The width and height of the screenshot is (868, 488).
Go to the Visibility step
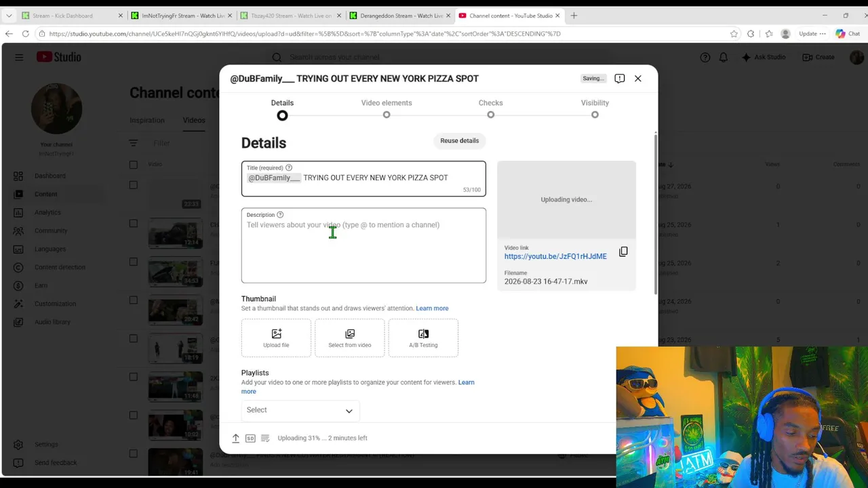coord(595,108)
